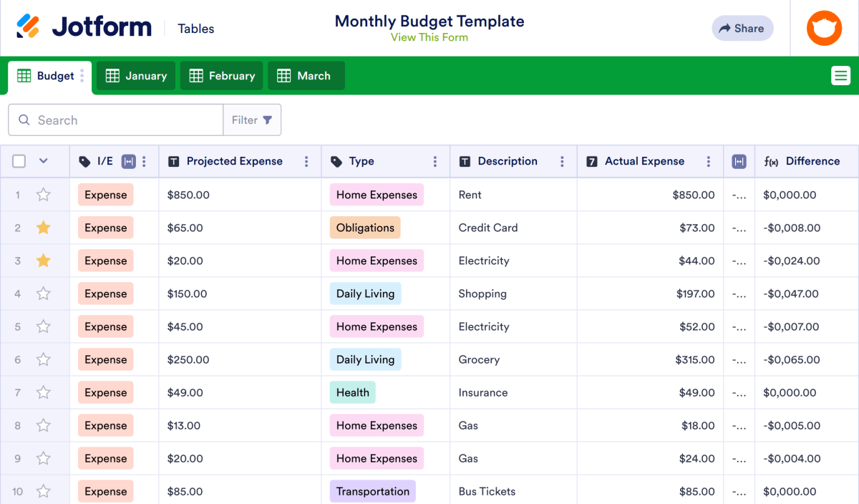Click the tag icon on the Type column
The width and height of the screenshot is (859, 504).
click(333, 161)
